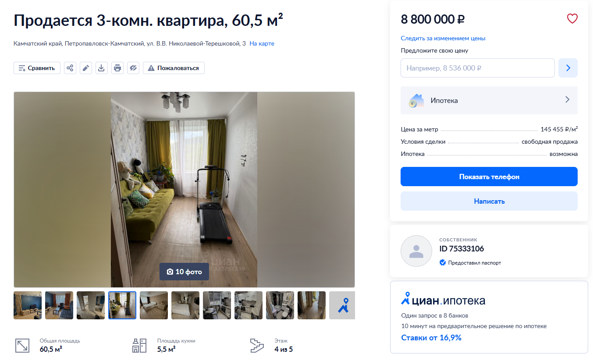Click the pencil note icon
Screen dimensions: 593x364
[x=86, y=68]
